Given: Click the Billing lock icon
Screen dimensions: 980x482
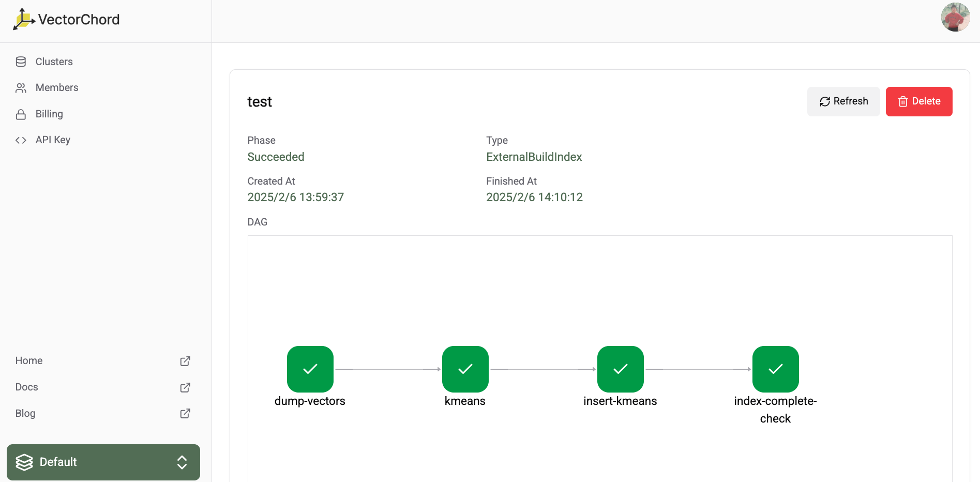Looking at the screenshot, I should coord(21,114).
